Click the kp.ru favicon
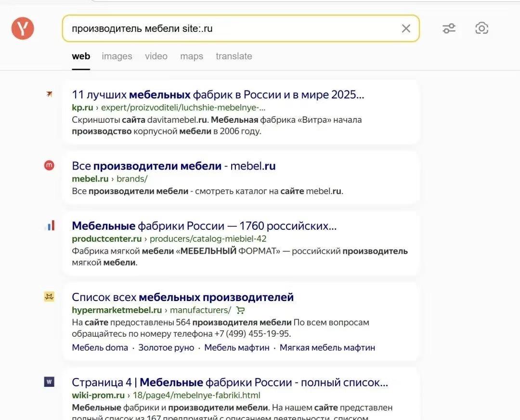Screen dimensions: 520x420 click(50, 94)
